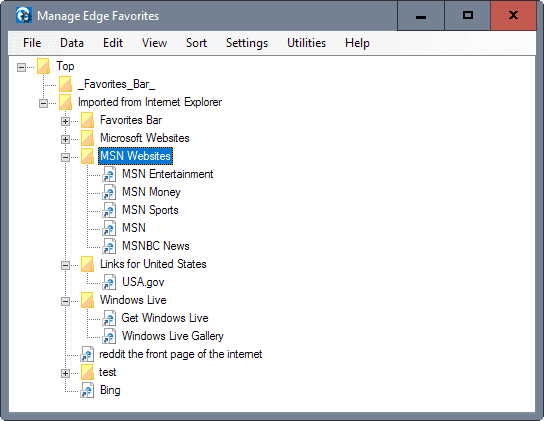Click the Bing favorite shortcut icon
The height and width of the screenshot is (421, 544).
[x=87, y=390]
